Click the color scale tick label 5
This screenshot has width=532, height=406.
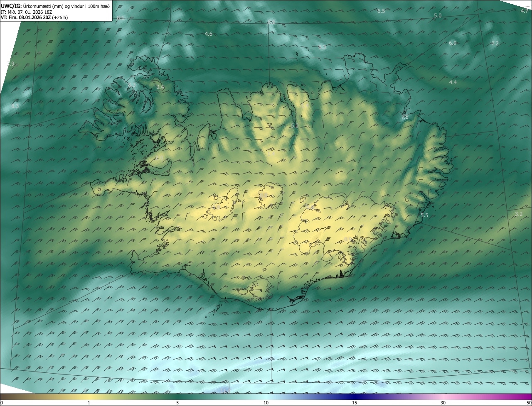click(x=177, y=403)
